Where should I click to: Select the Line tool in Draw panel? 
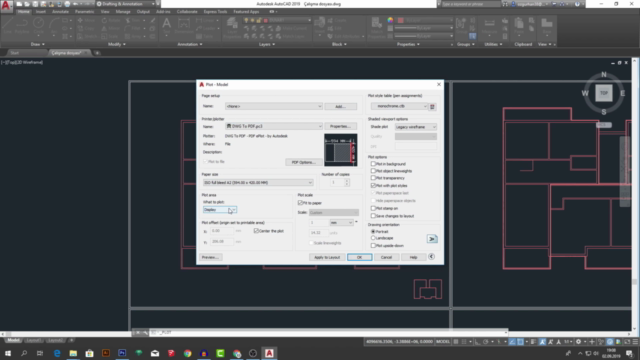coord(7,25)
